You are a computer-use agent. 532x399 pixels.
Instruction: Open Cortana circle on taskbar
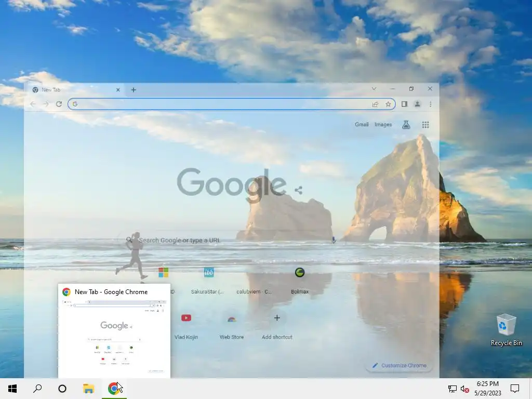62,389
